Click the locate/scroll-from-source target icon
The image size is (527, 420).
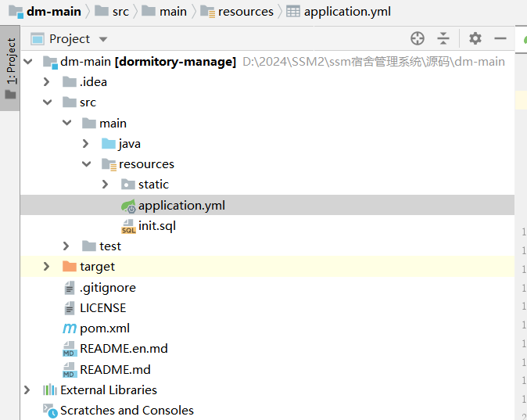pos(418,38)
